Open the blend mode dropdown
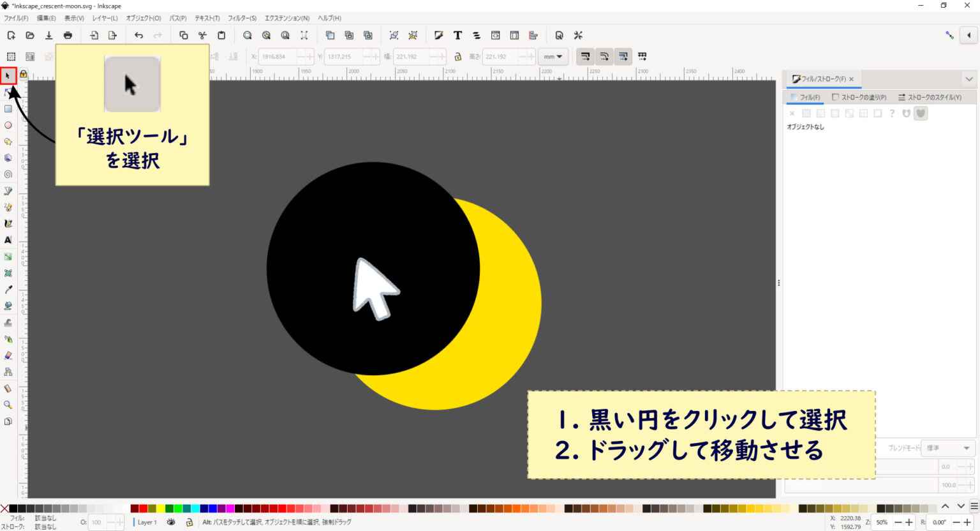Image resolution: width=980 pixels, height=531 pixels. tap(946, 447)
